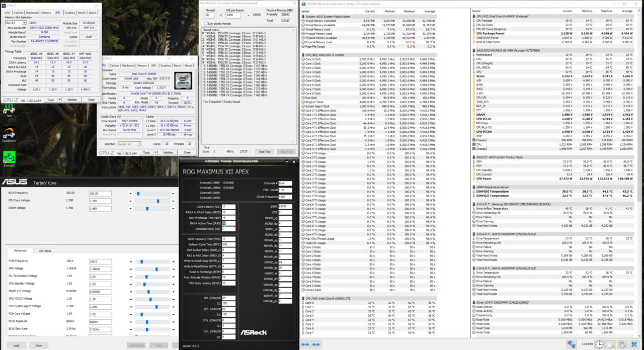Click left arrow of DRAM VTT Voltage slider
Viewport: 644px width, 350px height.
tap(131, 292)
